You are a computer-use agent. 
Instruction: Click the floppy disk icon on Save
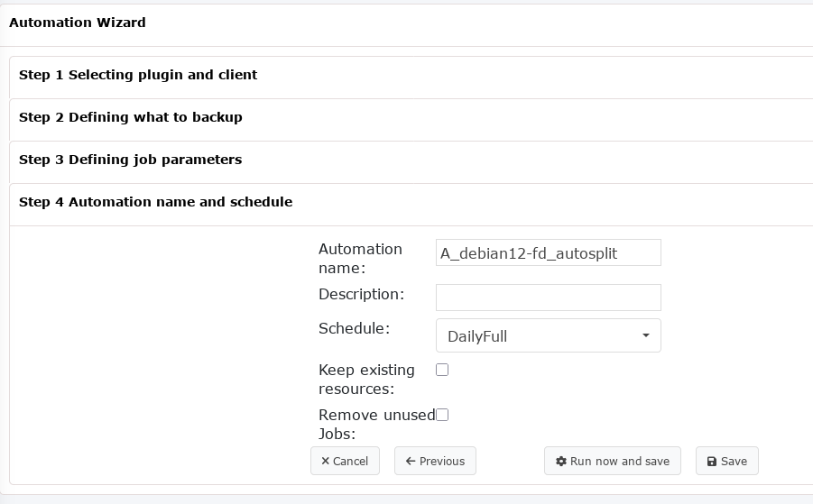click(712, 462)
